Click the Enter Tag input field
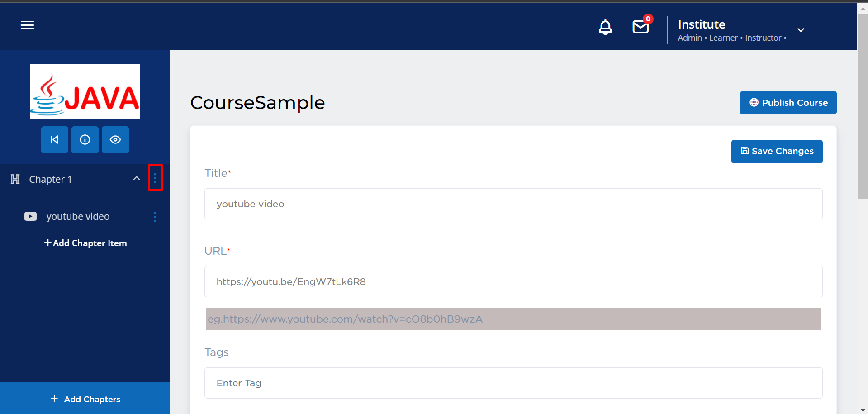This screenshot has height=414, width=868. [x=513, y=383]
